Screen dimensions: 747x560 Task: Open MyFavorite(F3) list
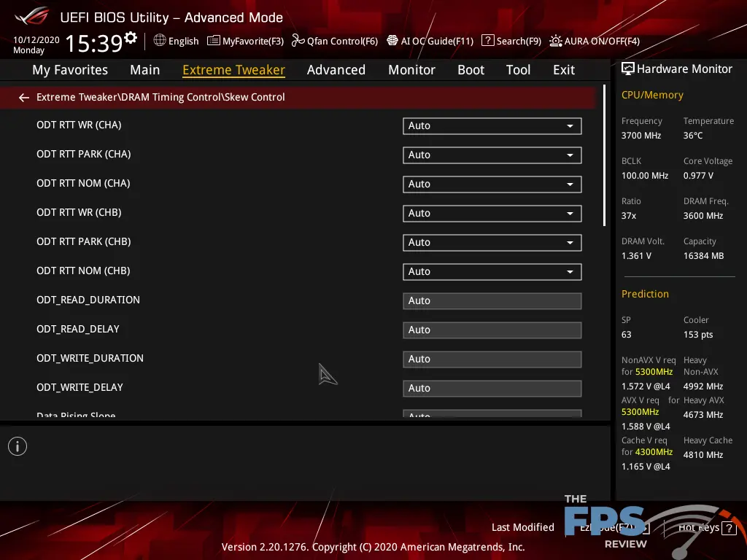[x=245, y=41]
